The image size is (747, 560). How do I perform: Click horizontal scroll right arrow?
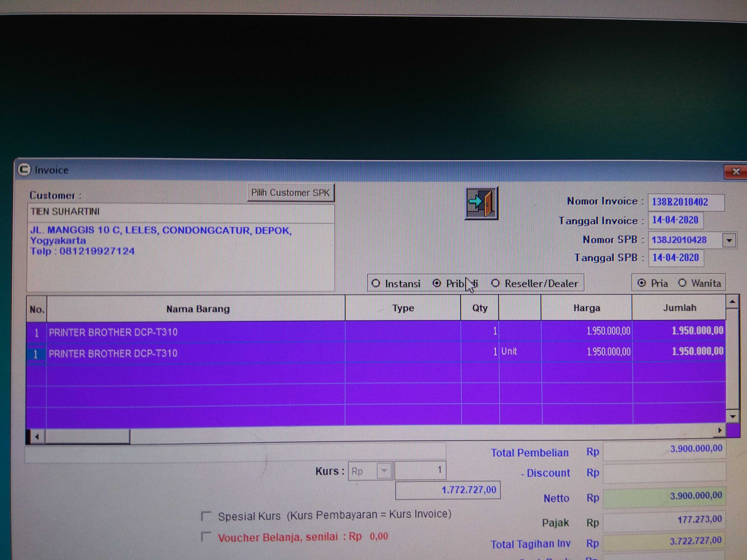click(x=719, y=430)
